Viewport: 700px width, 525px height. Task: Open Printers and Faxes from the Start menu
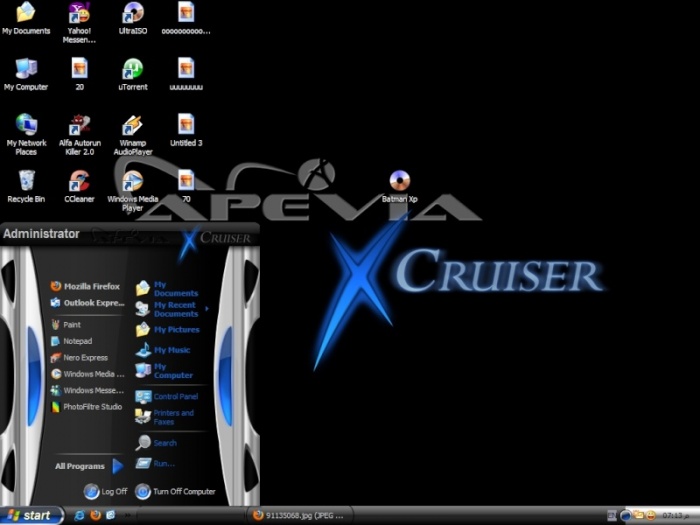165,417
